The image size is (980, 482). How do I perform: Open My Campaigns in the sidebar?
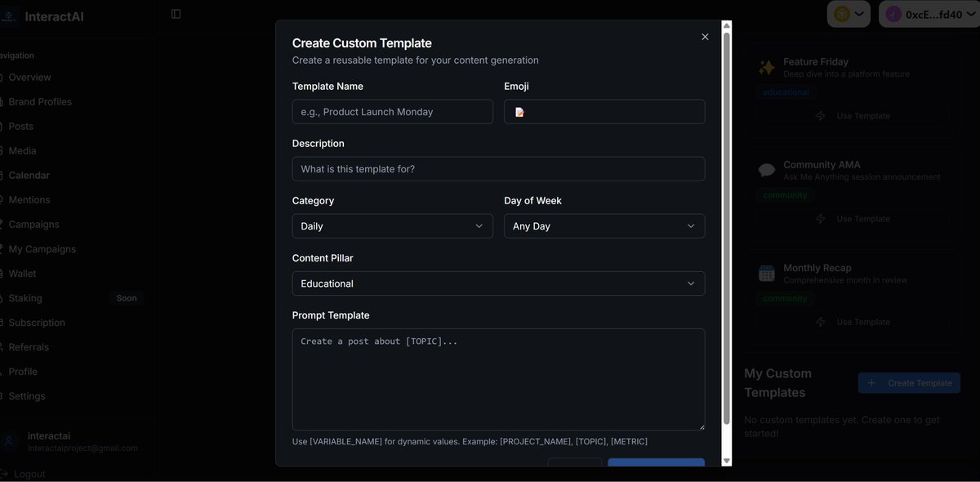[42, 249]
